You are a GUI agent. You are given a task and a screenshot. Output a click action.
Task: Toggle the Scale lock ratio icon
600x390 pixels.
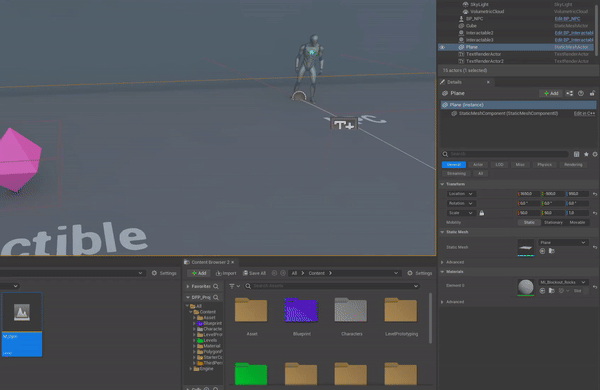pyautogui.click(x=482, y=213)
